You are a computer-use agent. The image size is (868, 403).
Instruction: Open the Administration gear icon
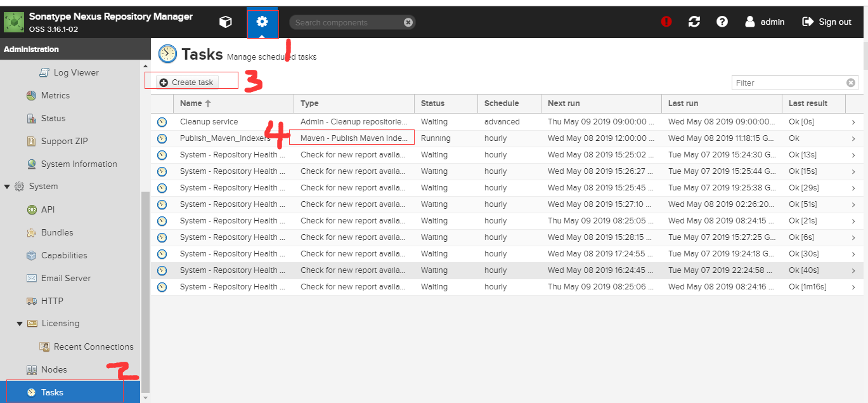262,22
